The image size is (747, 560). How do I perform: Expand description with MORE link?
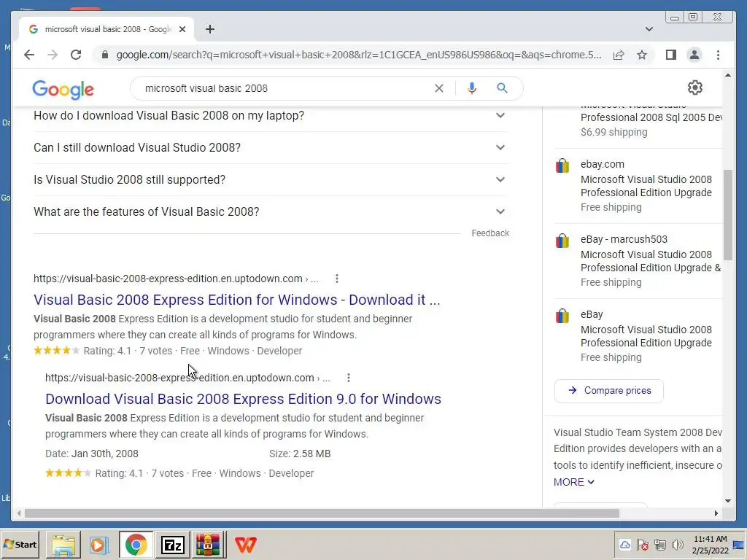(573, 482)
